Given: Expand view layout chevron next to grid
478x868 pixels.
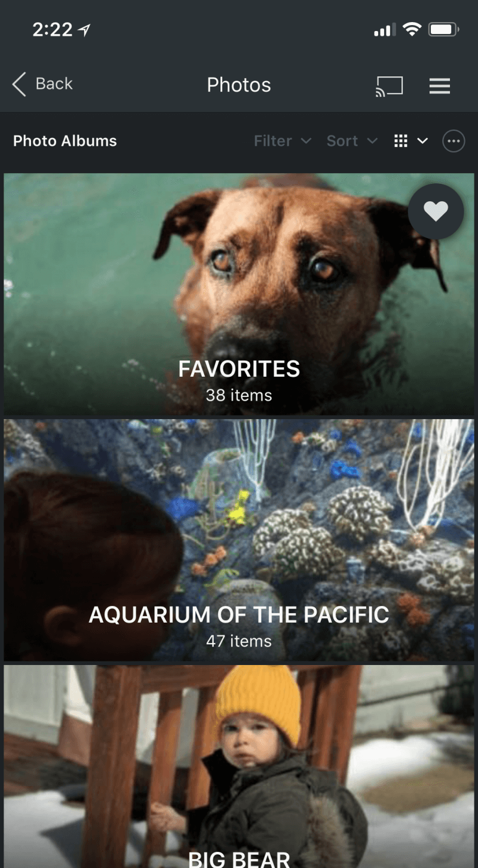Looking at the screenshot, I should (x=422, y=141).
